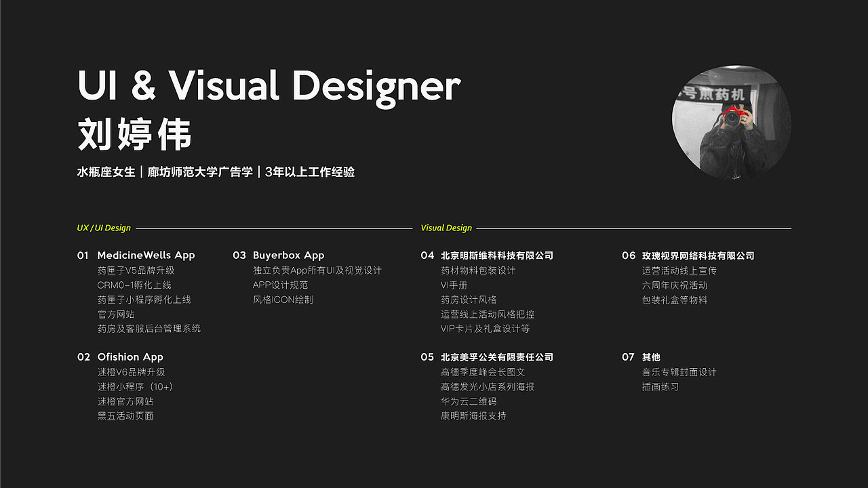Click "药匣子V5品牌升级" line

[136, 270]
